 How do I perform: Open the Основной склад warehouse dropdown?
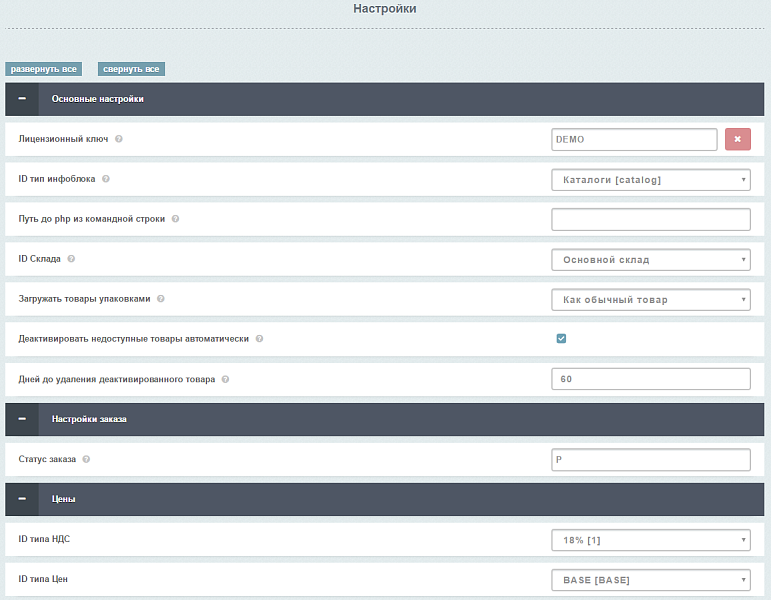[650, 260]
